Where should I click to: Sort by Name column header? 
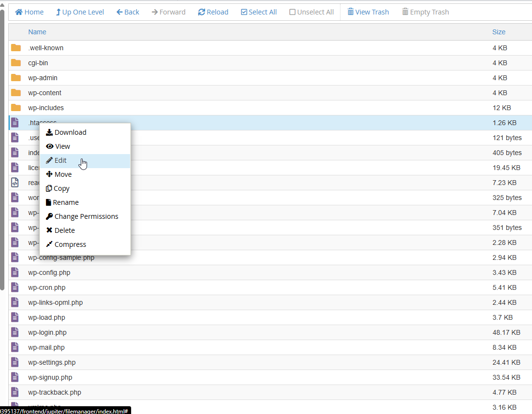[x=37, y=32]
